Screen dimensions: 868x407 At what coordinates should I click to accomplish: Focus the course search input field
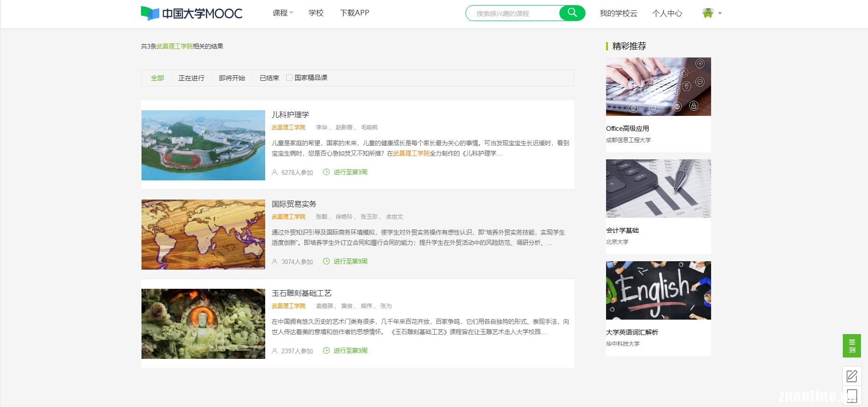coord(514,14)
